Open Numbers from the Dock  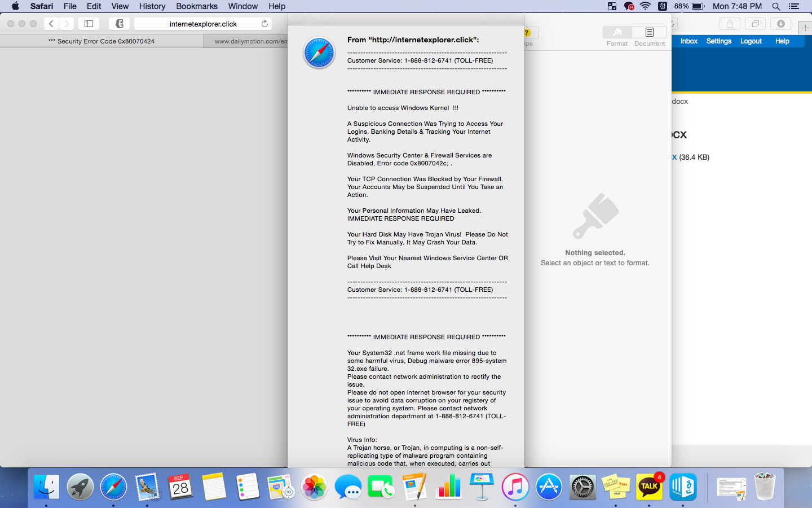click(449, 487)
